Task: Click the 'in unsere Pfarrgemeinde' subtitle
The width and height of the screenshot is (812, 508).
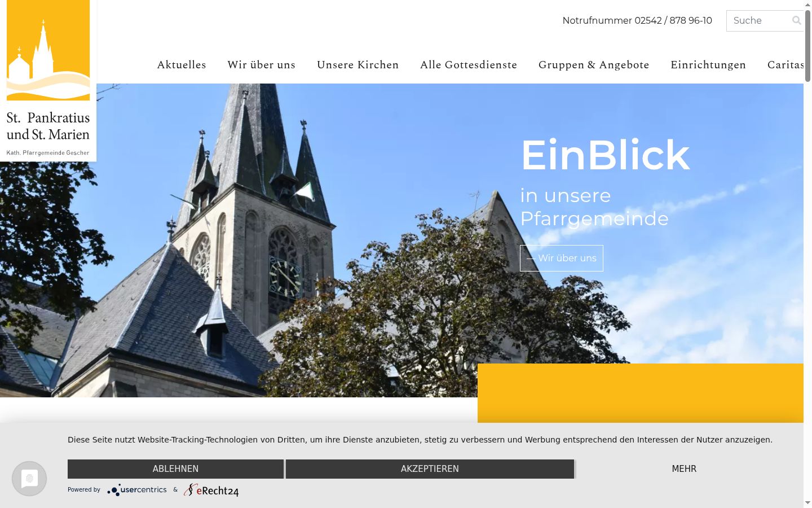Action: click(x=594, y=207)
